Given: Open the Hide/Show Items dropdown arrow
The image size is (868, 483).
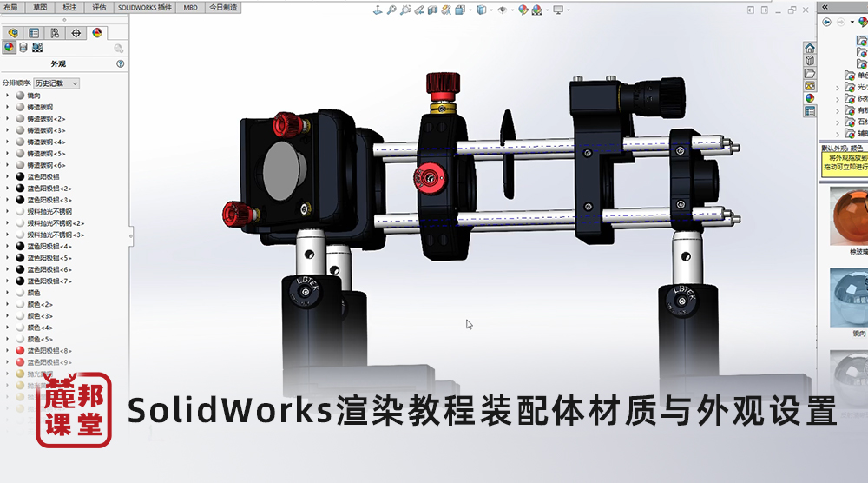Looking at the screenshot, I should (512, 10).
